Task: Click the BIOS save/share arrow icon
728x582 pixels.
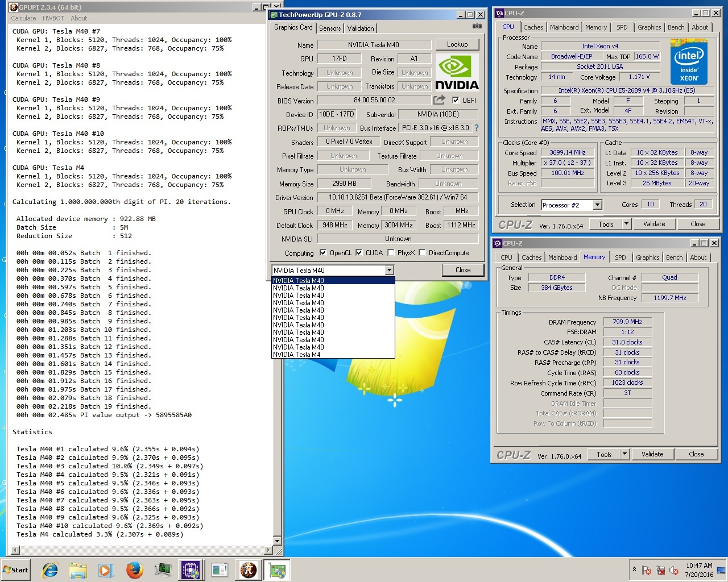Action: pyautogui.click(x=439, y=100)
